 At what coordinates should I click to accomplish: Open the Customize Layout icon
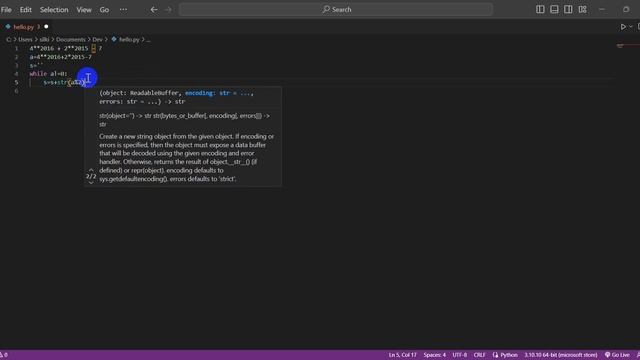point(582,9)
